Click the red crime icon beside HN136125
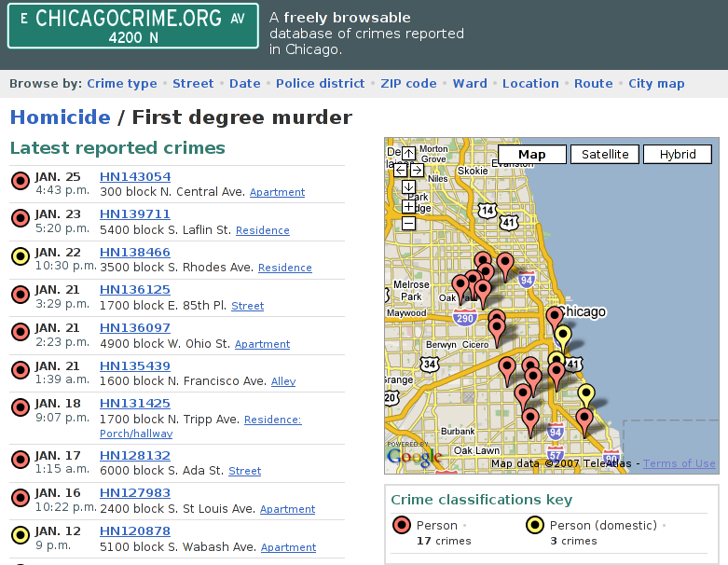The width and height of the screenshot is (728, 565). pos(21,294)
